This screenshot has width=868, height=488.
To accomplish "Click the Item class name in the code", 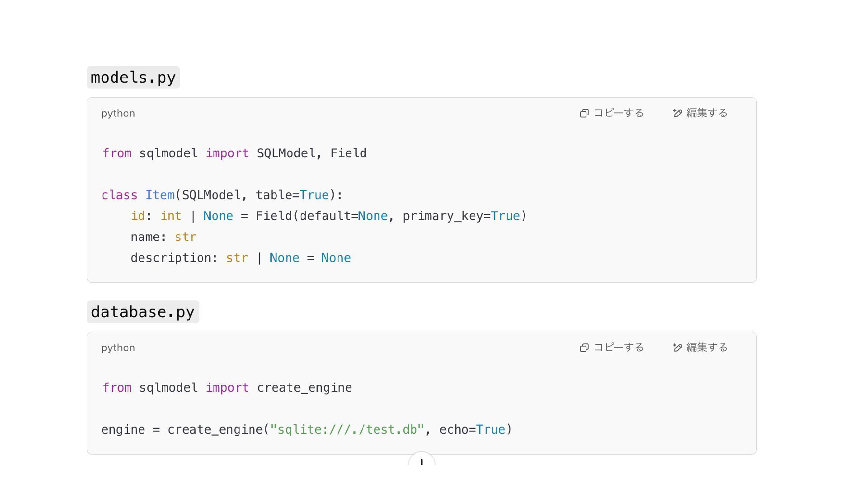I will [160, 195].
